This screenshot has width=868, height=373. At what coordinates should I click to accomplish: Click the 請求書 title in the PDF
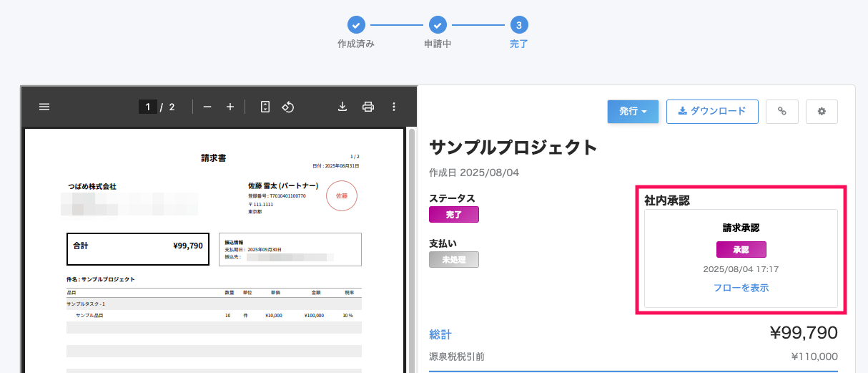coord(214,158)
